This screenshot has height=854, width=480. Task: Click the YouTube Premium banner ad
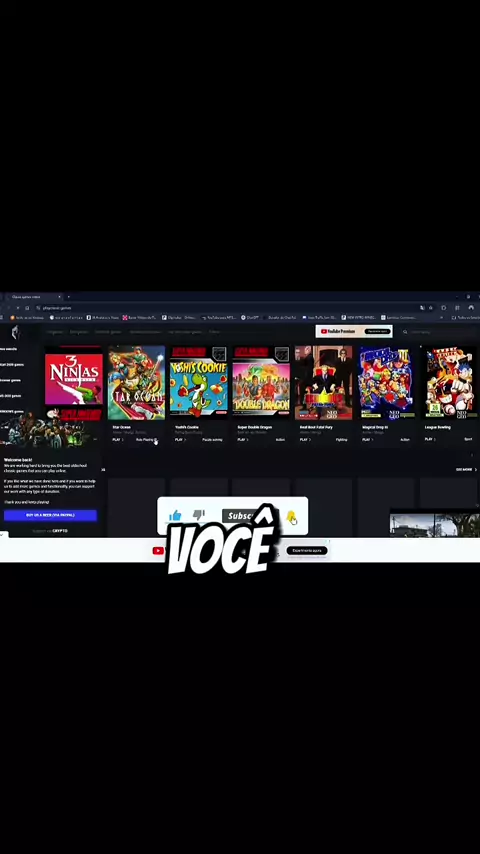pos(354,331)
